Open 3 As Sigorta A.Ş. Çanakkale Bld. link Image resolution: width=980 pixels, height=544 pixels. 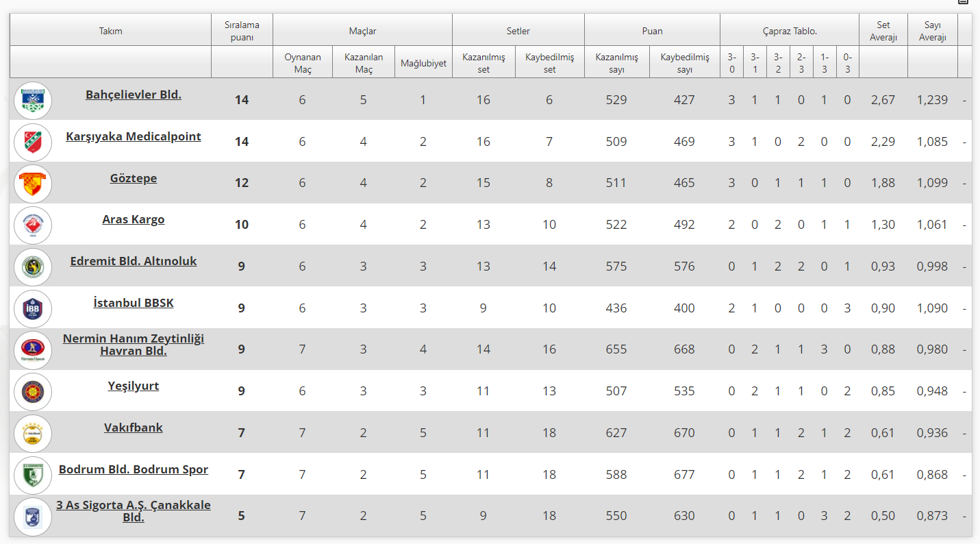click(134, 511)
